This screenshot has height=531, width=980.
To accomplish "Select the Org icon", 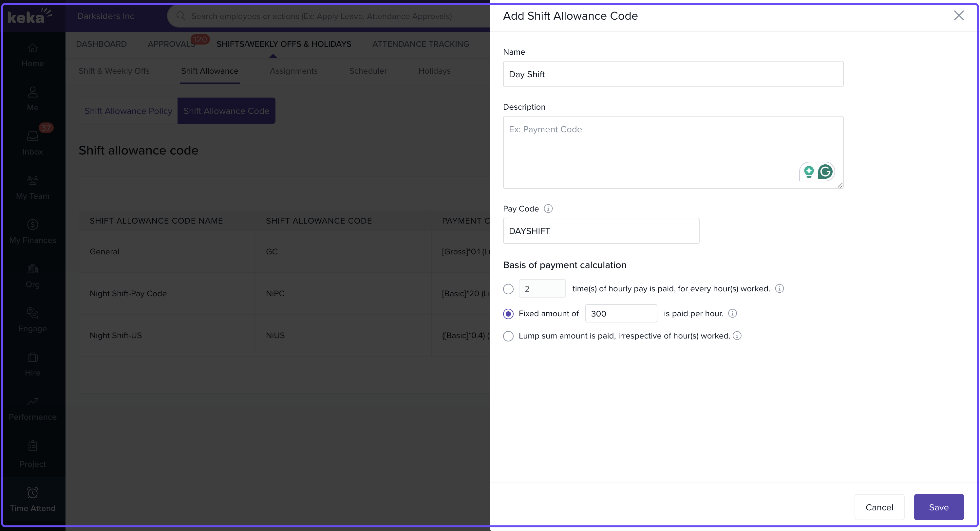I will point(32,276).
